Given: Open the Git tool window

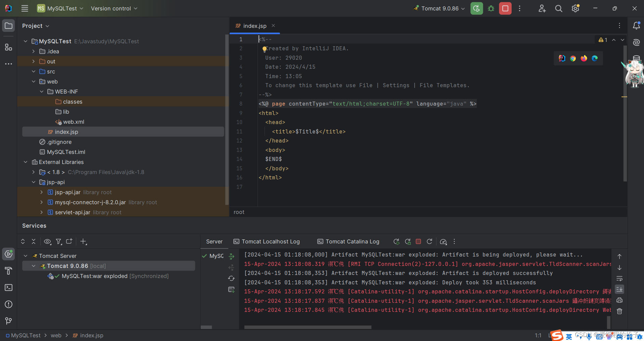Looking at the screenshot, I should pyautogui.click(x=8, y=321).
